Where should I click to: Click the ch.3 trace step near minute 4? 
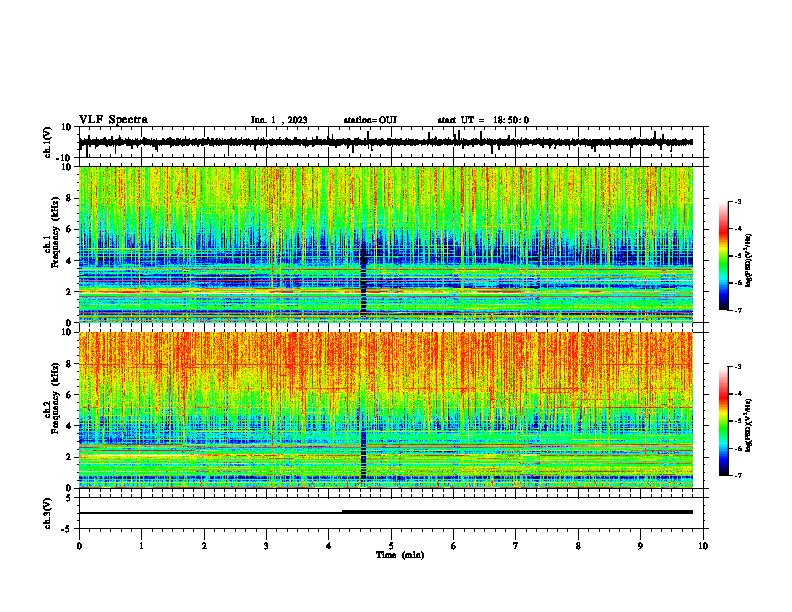click(342, 512)
